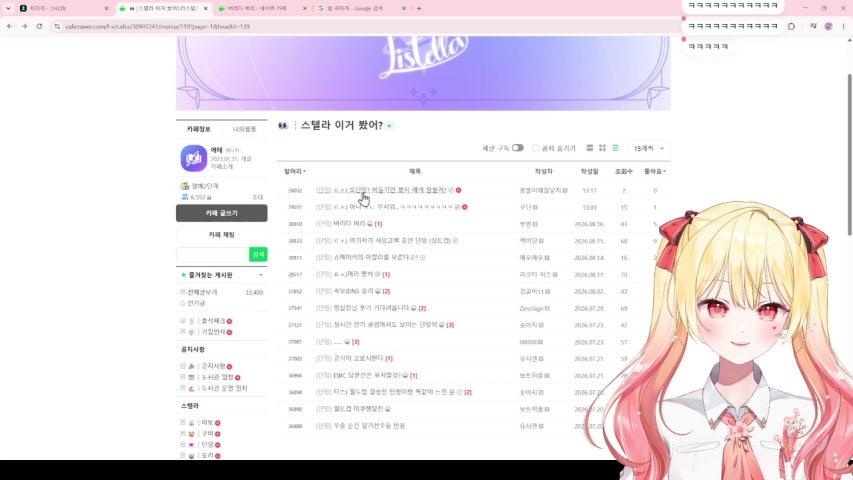Select the 나의활동 sidebar tab

pyautogui.click(x=244, y=129)
